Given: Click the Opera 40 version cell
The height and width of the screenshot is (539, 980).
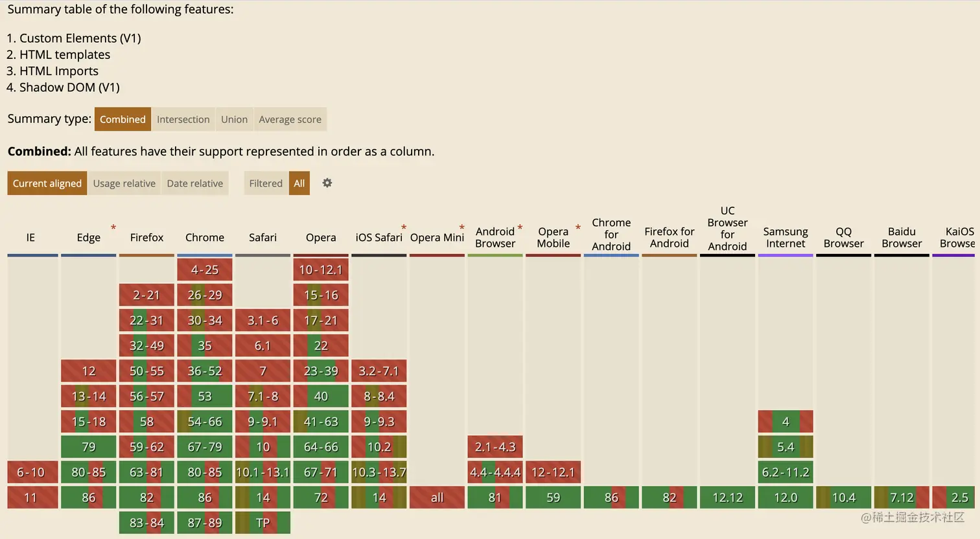Looking at the screenshot, I should pos(321,396).
